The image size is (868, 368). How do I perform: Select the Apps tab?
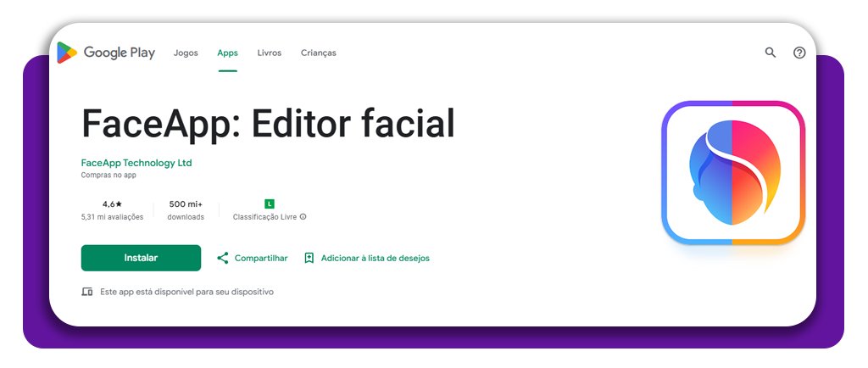(x=227, y=53)
